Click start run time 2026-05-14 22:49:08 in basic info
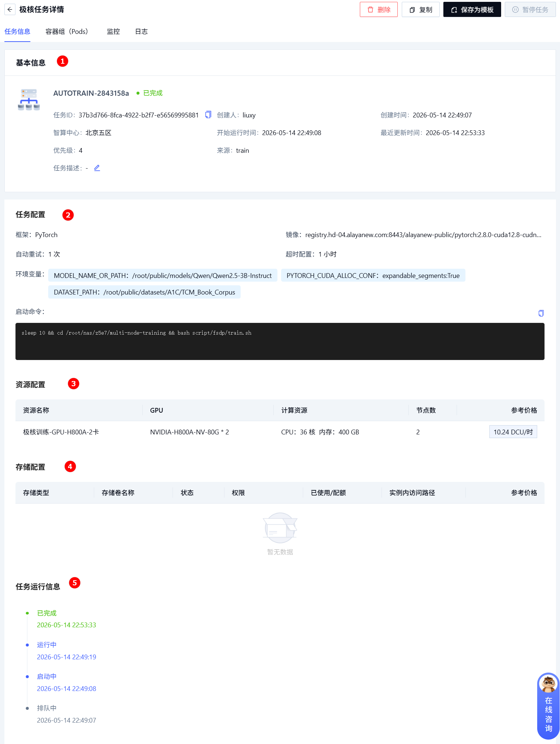 click(291, 133)
